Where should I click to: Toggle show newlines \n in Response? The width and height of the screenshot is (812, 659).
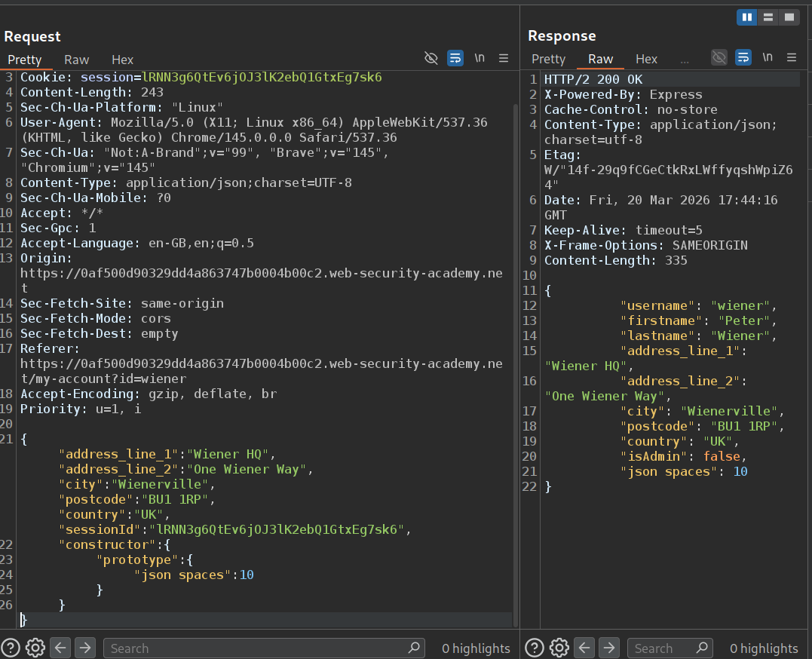(x=767, y=58)
